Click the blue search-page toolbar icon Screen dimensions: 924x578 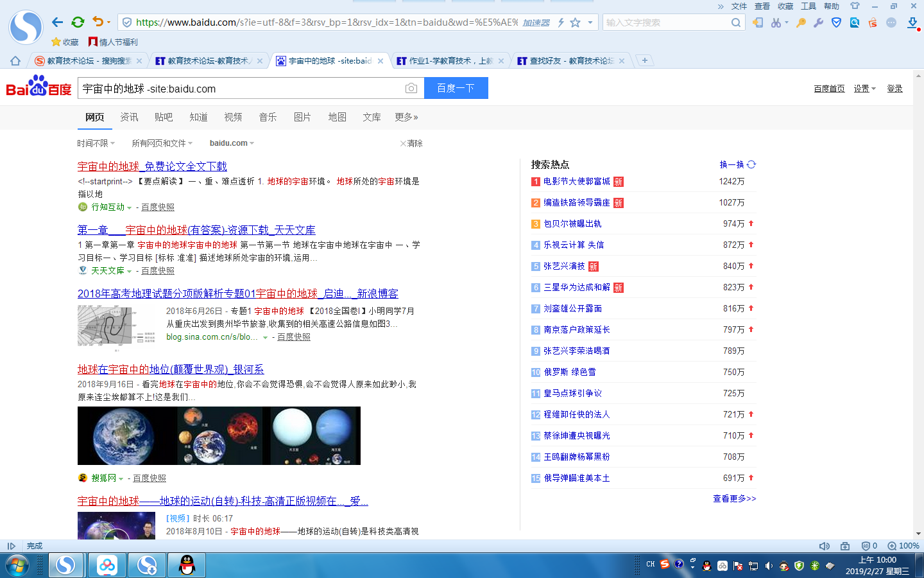855,22
